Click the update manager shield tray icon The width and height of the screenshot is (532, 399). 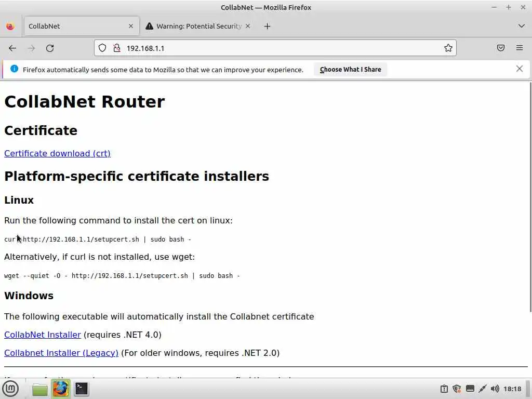(x=457, y=389)
